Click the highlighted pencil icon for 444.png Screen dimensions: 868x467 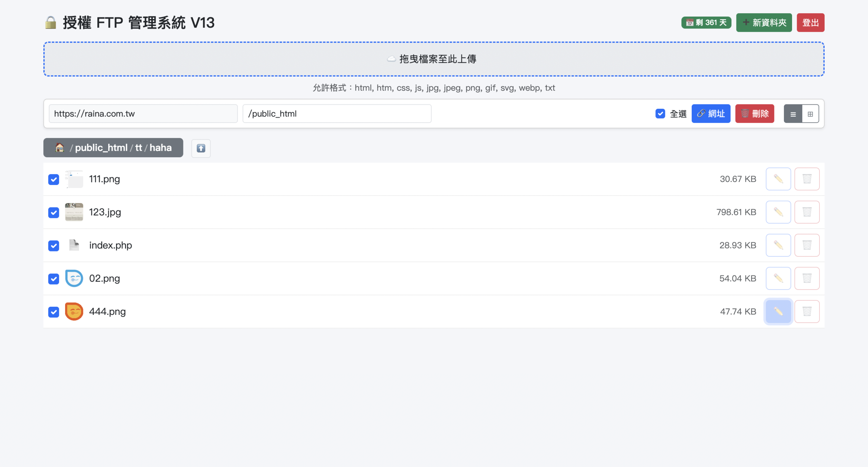click(x=778, y=311)
